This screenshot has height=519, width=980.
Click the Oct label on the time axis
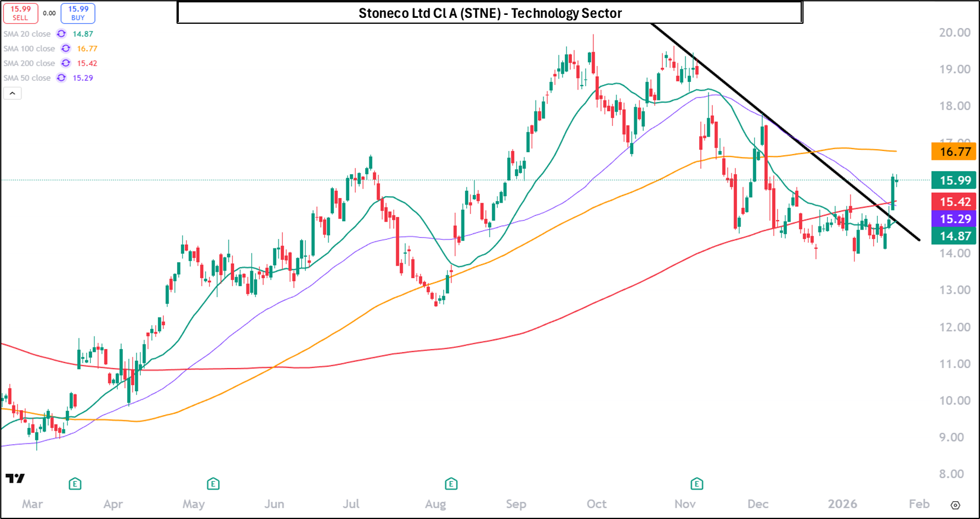click(597, 504)
